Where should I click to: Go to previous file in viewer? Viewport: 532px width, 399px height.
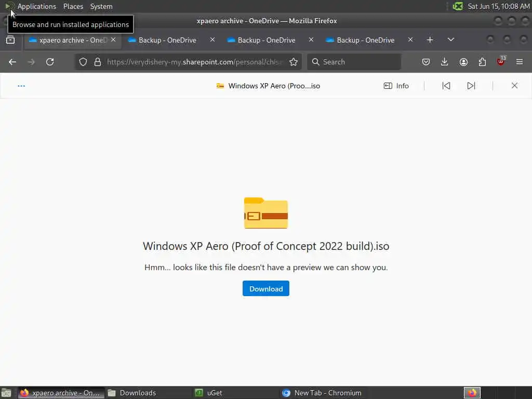[446, 86]
